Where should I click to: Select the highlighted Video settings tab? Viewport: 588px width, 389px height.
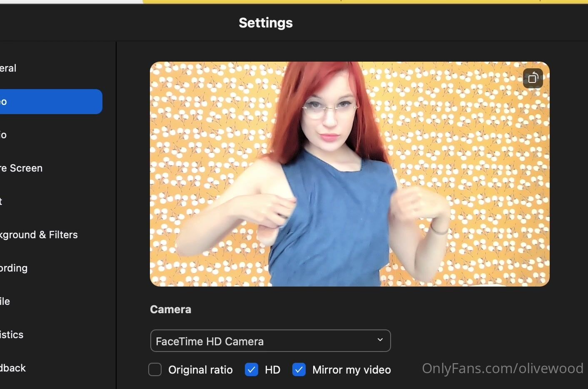(50, 102)
